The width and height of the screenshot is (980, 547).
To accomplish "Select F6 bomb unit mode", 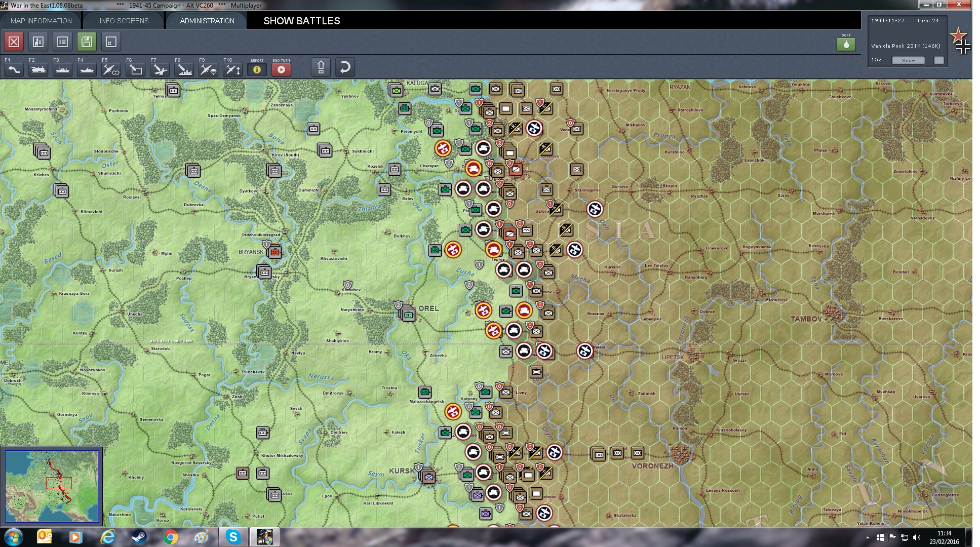I will (x=135, y=69).
